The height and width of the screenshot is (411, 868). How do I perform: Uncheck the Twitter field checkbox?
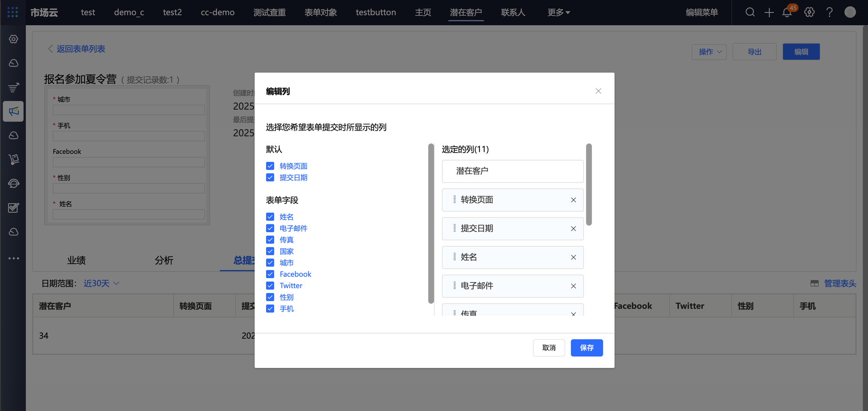click(270, 286)
